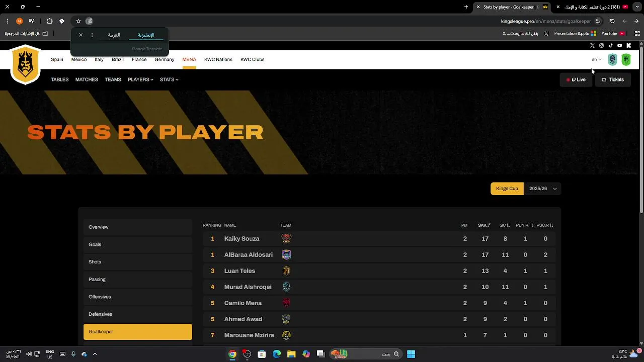Viewport: 644px width, 362px height.
Task: Select the Overview stats category
Action: [138, 227]
